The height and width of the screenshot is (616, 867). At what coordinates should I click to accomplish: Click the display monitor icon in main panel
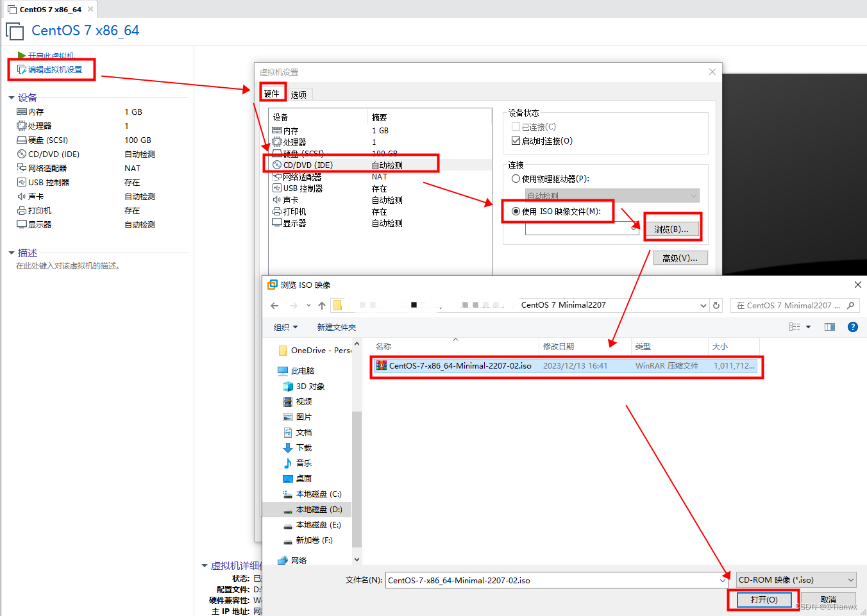click(x=22, y=225)
